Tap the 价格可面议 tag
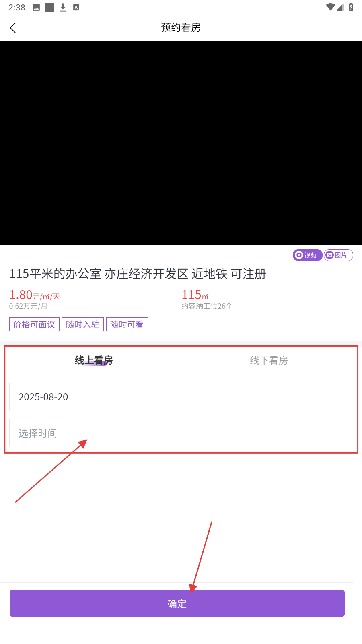Image resolution: width=362 pixels, height=644 pixels. pyautogui.click(x=34, y=324)
